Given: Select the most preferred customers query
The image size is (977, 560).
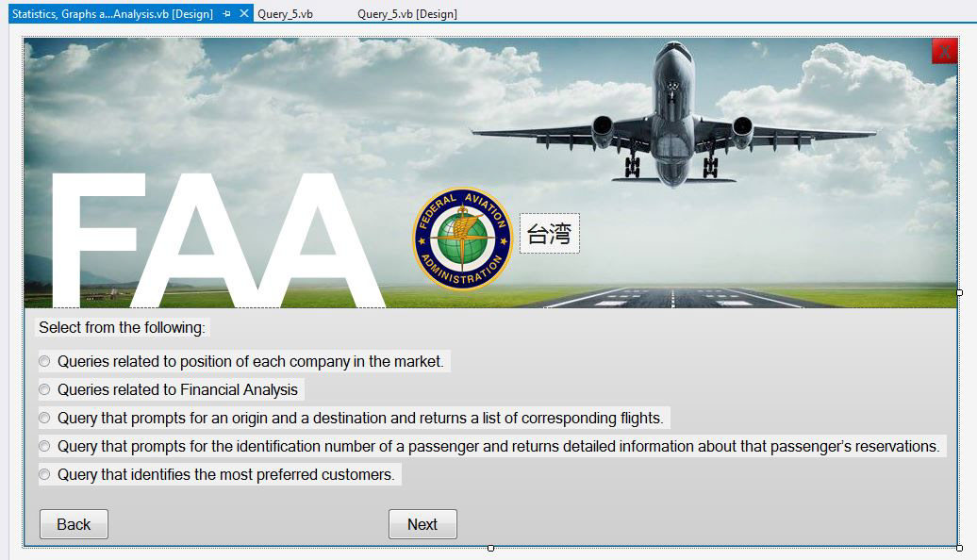Looking at the screenshot, I should pos(44,474).
